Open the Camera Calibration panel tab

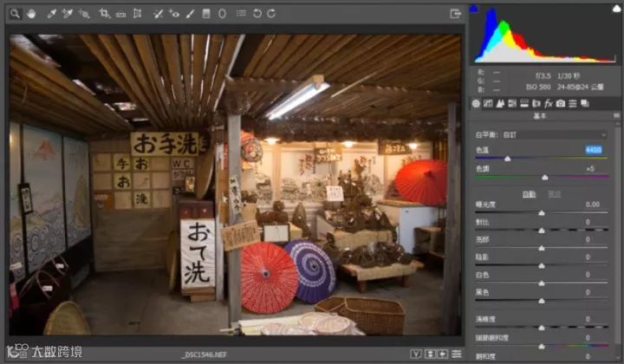tap(561, 103)
